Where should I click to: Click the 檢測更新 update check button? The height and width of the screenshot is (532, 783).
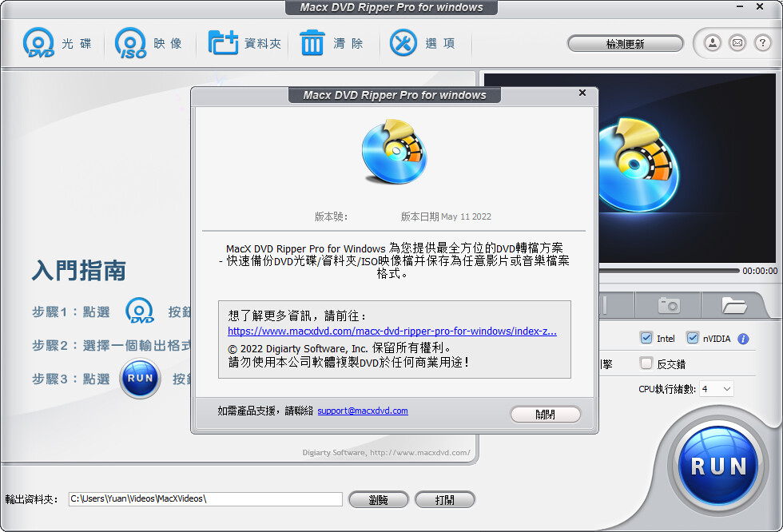pos(626,43)
